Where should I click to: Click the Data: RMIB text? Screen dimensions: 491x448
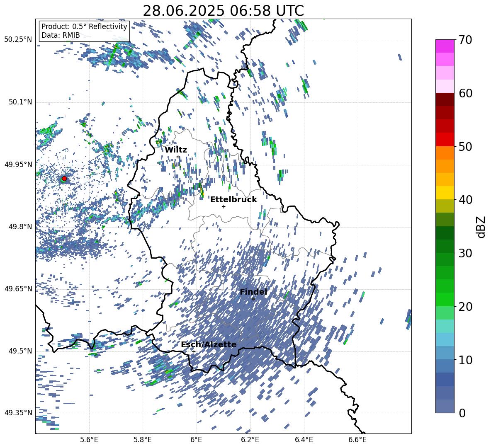click(x=61, y=35)
